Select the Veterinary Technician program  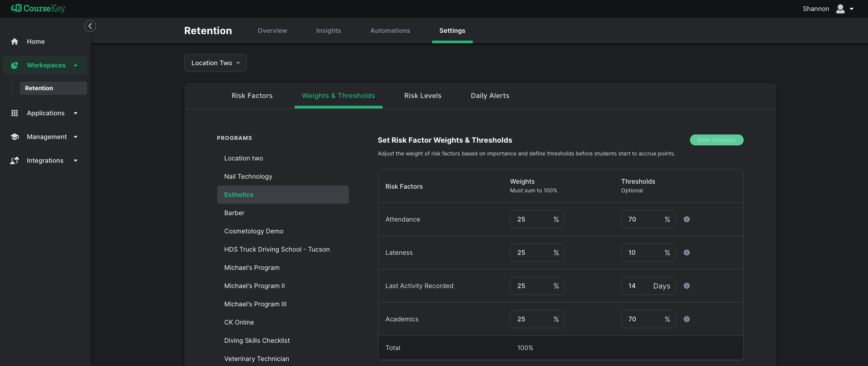click(x=283, y=359)
